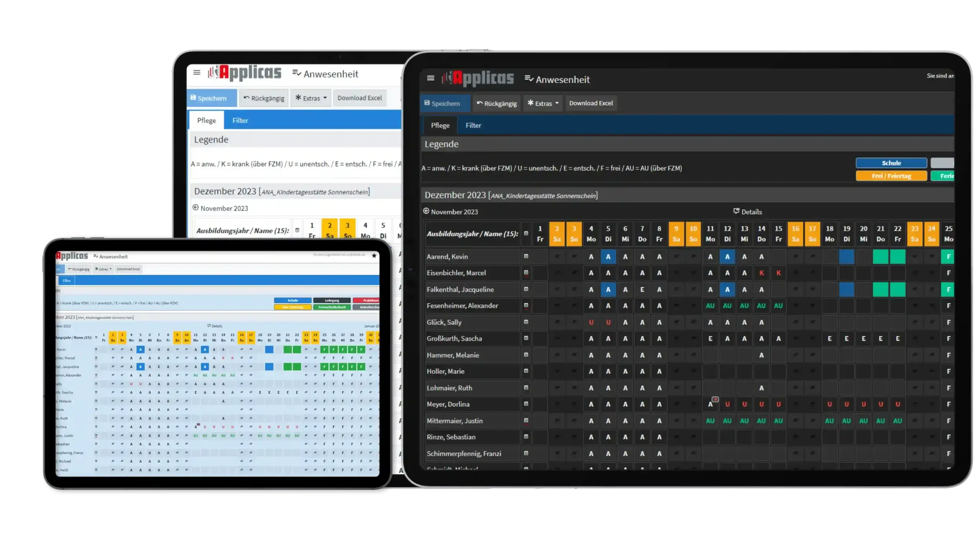Expand November 2023 month navigator
This screenshot has height=551, width=980.
click(x=451, y=211)
